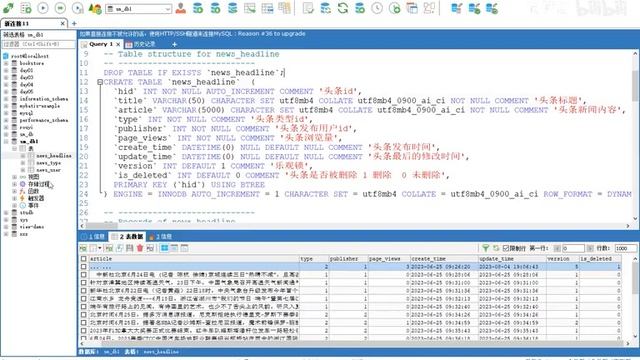Screen dimensions: 640x360
Task: Open the 历史记录 history tab
Action: 141,44
